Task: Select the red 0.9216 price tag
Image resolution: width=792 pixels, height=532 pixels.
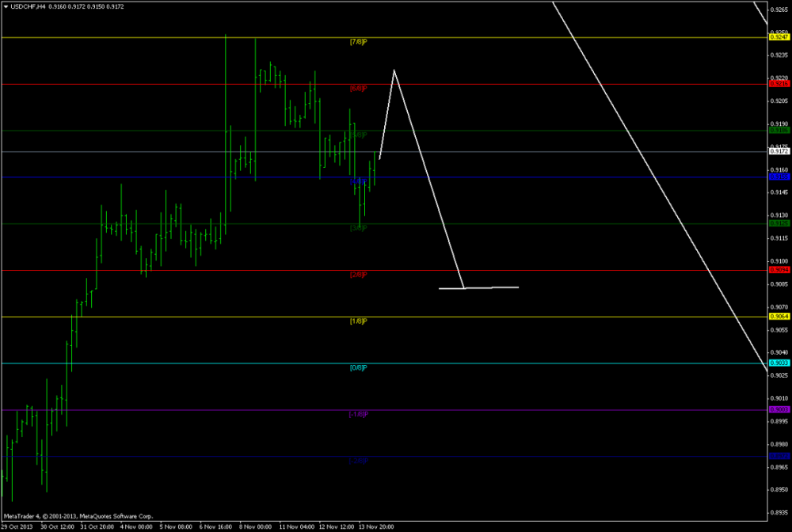Action: tap(779, 83)
